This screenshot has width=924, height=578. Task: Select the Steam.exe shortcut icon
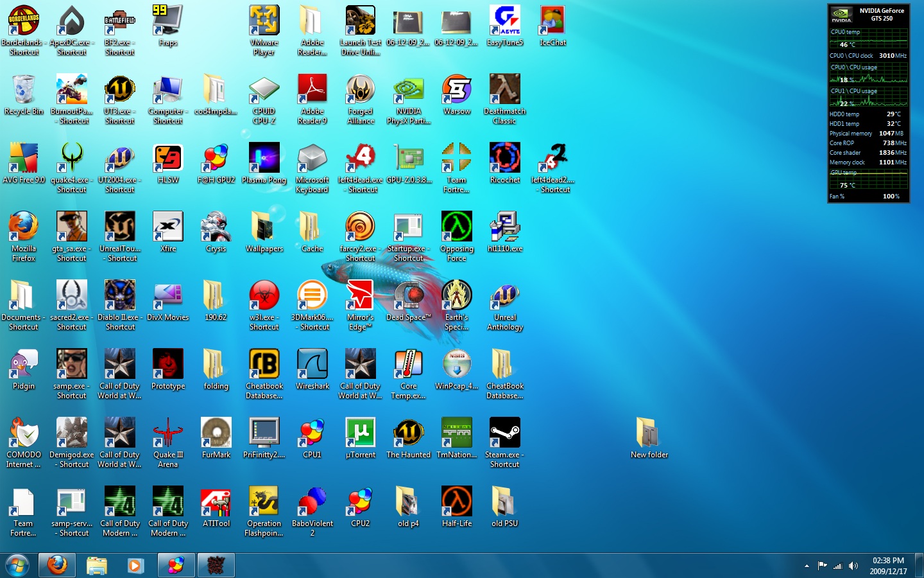coord(505,433)
